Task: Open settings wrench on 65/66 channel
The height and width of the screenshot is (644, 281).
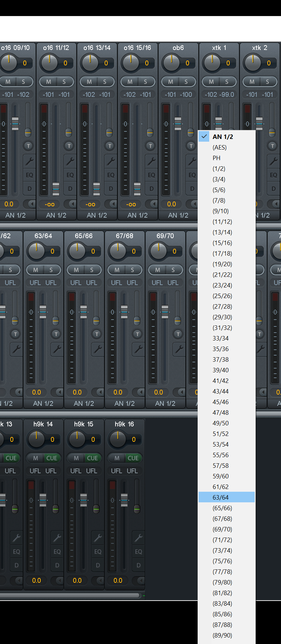Action: (x=97, y=349)
